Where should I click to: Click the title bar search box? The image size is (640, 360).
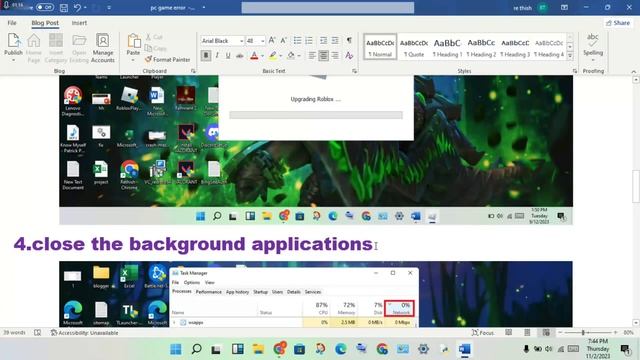[x=328, y=7]
